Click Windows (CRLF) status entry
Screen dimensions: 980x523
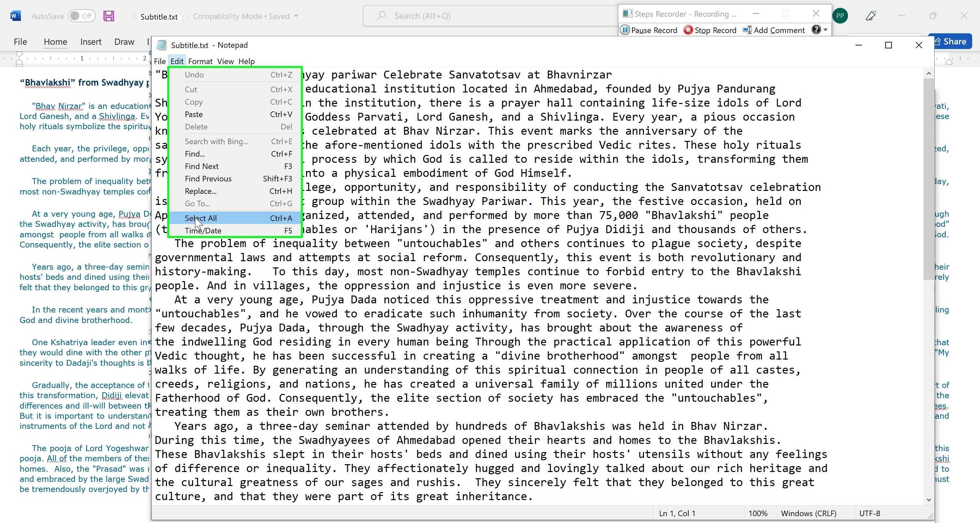tap(808, 513)
